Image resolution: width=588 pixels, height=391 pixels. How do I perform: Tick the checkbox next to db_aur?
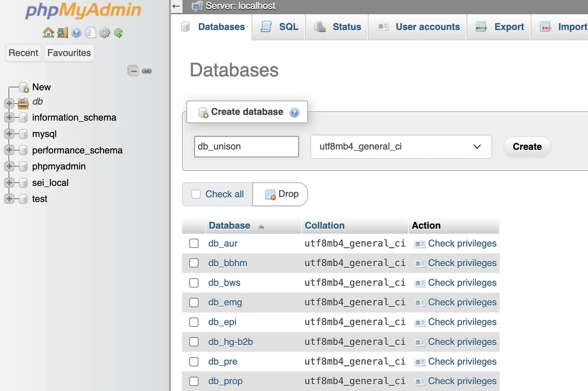pos(194,243)
